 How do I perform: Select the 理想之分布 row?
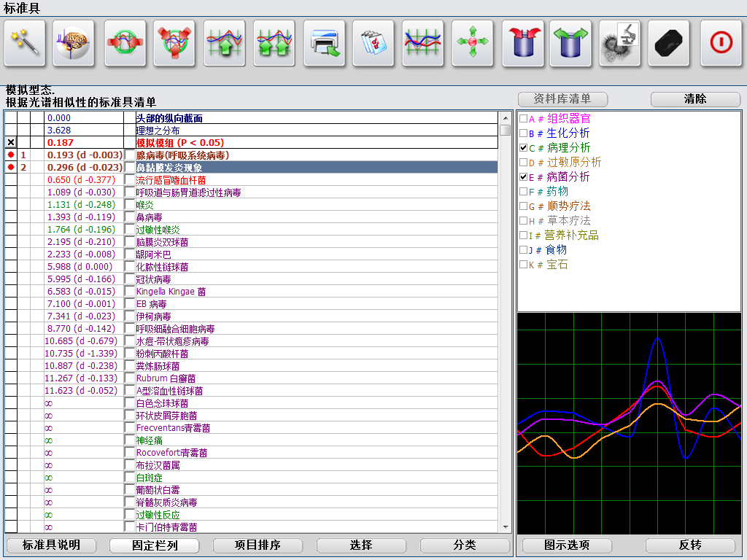pos(252,130)
